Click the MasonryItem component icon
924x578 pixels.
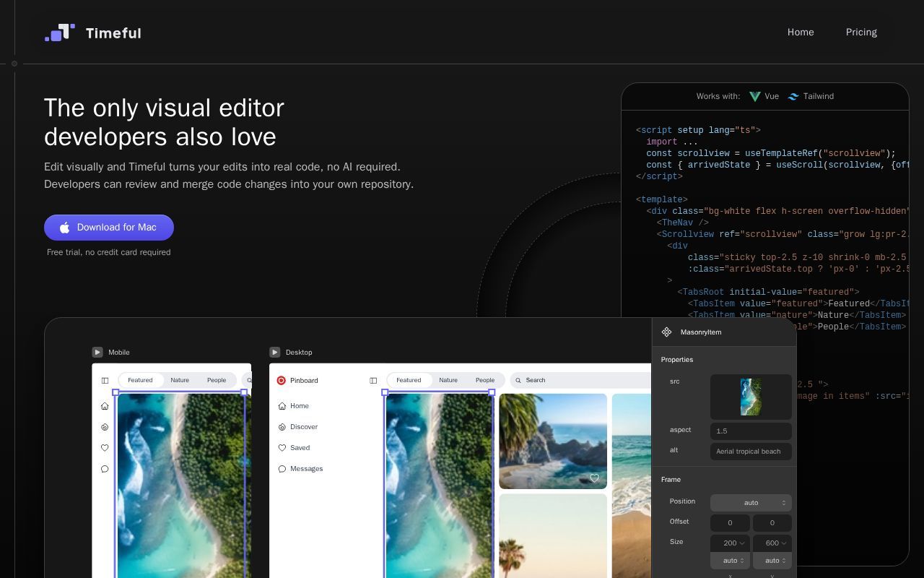click(666, 332)
